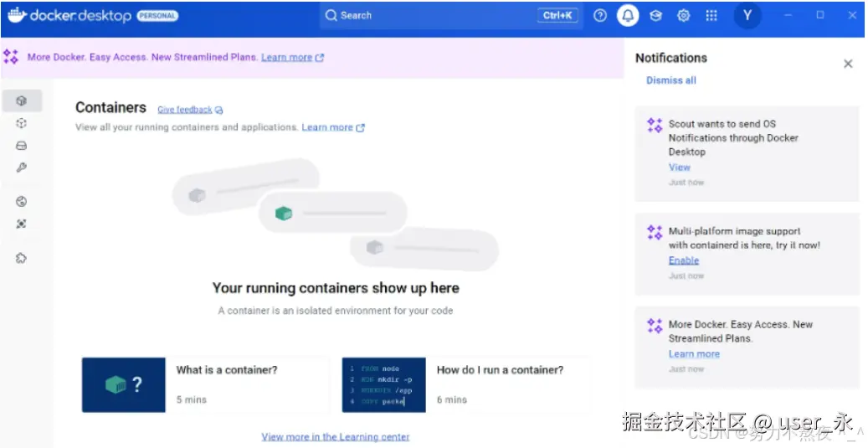Open the Volumes view in sidebar

click(x=22, y=146)
